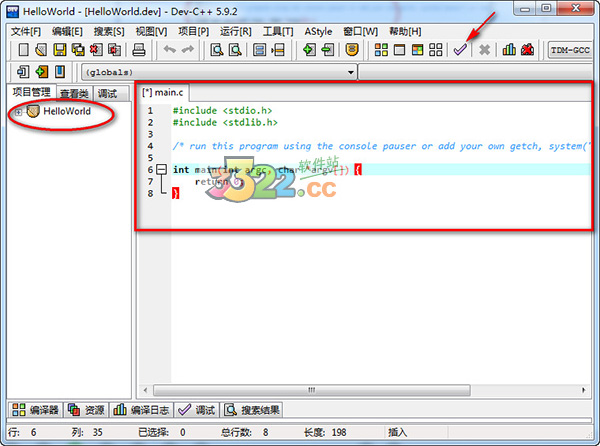The width and height of the screenshot is (600, 446).
Task: Click the editor's left scroll arrow
Action: [145, 390]
